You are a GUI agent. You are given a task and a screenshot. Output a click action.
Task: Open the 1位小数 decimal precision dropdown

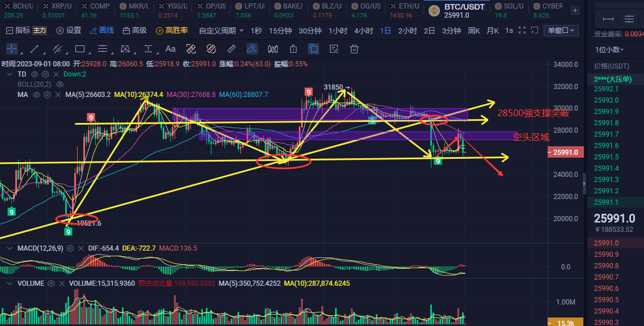point(610,49)
